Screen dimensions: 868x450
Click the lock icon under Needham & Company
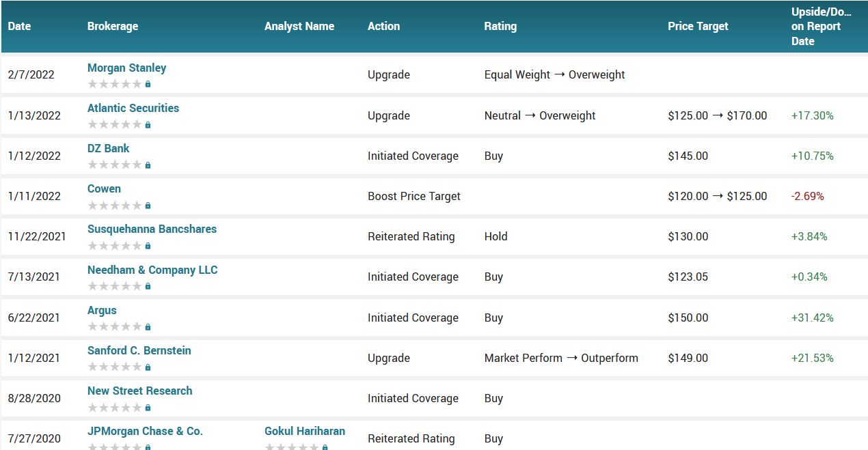coord(148,285)
